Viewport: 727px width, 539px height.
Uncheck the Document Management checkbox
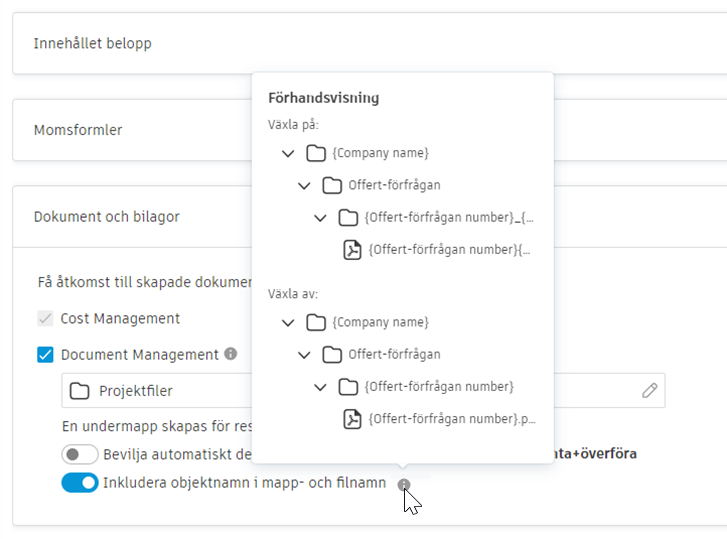(45, 354)
